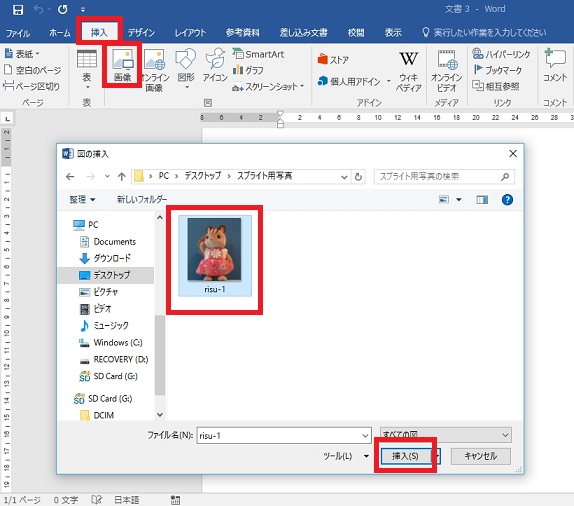
Task: Open the 表 table insert menu
Action: 87,70
